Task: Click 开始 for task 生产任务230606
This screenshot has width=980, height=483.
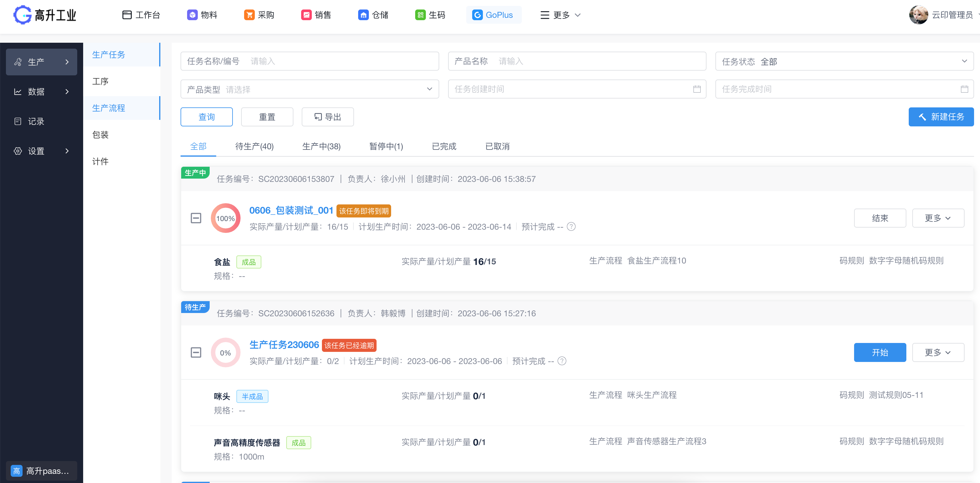Action: coord(880,353)
